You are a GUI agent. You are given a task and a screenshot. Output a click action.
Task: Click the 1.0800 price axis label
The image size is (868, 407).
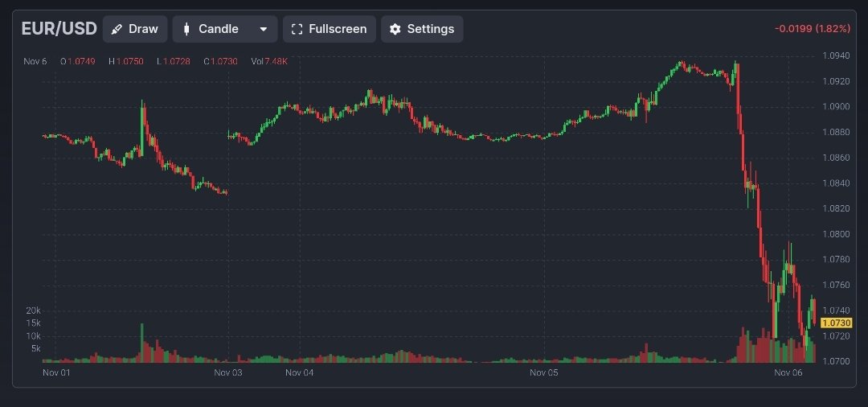point(836,234)
